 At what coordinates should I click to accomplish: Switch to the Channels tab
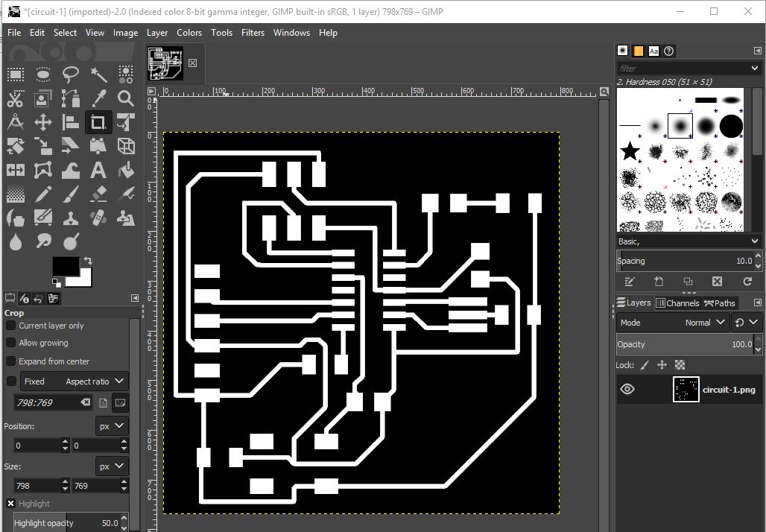[x=677, y=303]
